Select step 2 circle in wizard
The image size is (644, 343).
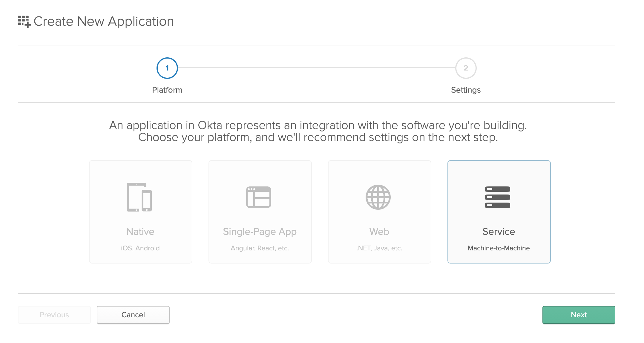pyautogui.click(x=466, y=68)
